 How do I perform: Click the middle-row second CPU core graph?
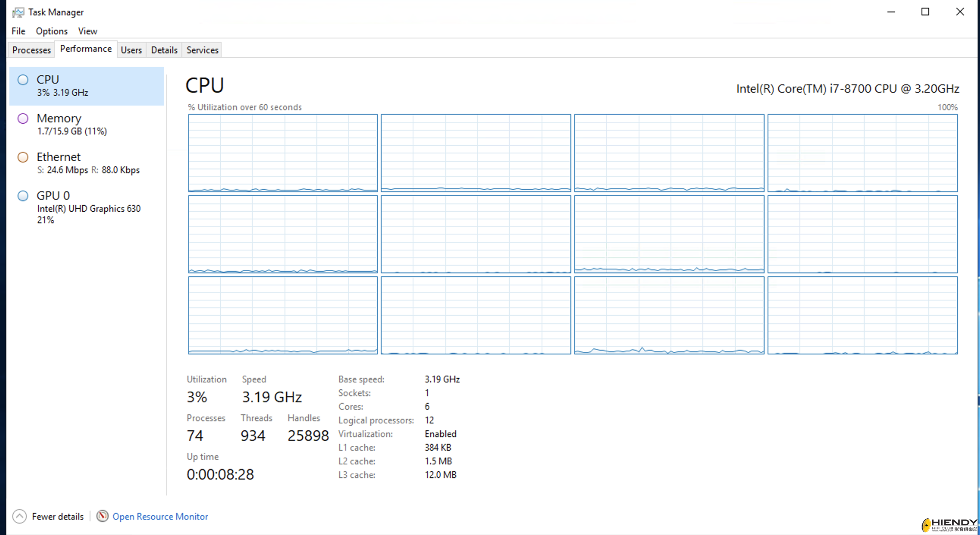pos(476,234)
